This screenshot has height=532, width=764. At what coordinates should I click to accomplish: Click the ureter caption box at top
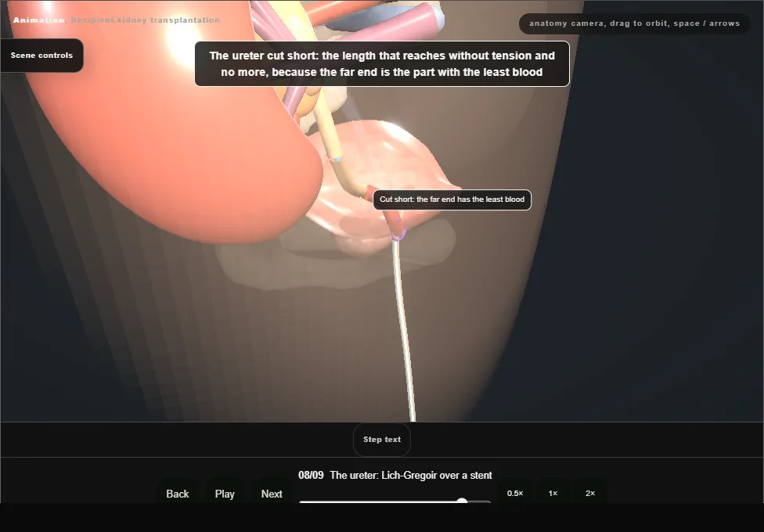[382, 64]
